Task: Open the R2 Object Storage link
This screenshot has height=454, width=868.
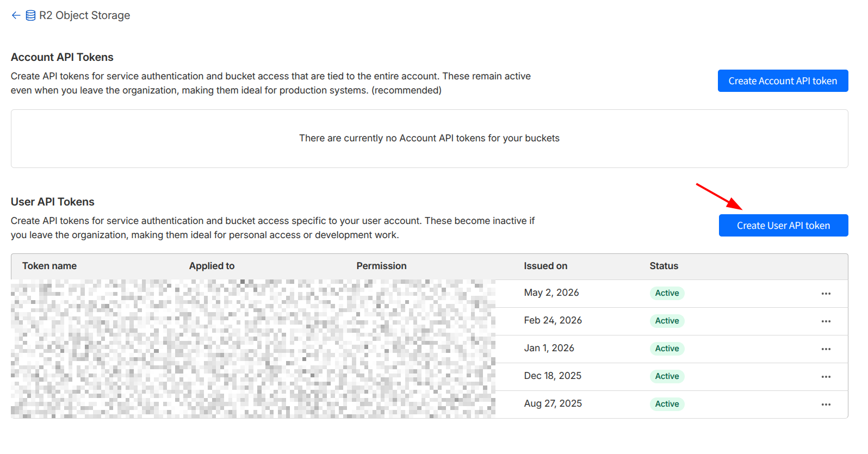Action: pos(84,15)
